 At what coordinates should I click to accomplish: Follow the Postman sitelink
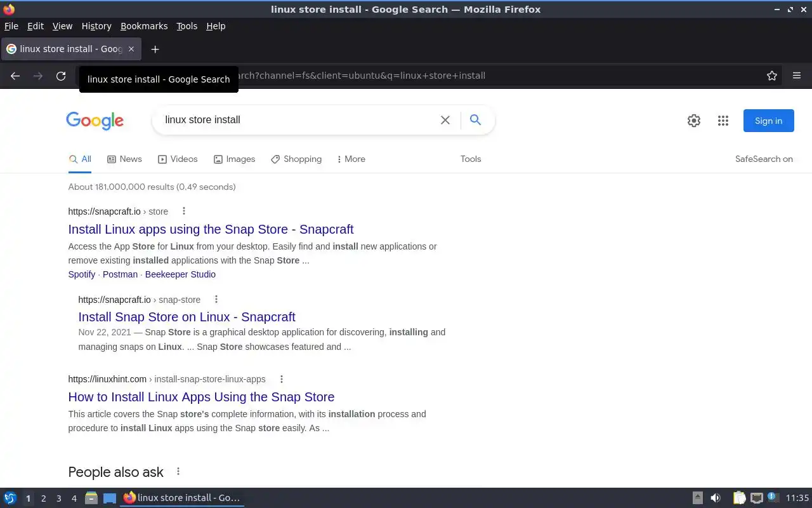click(120, 274)
